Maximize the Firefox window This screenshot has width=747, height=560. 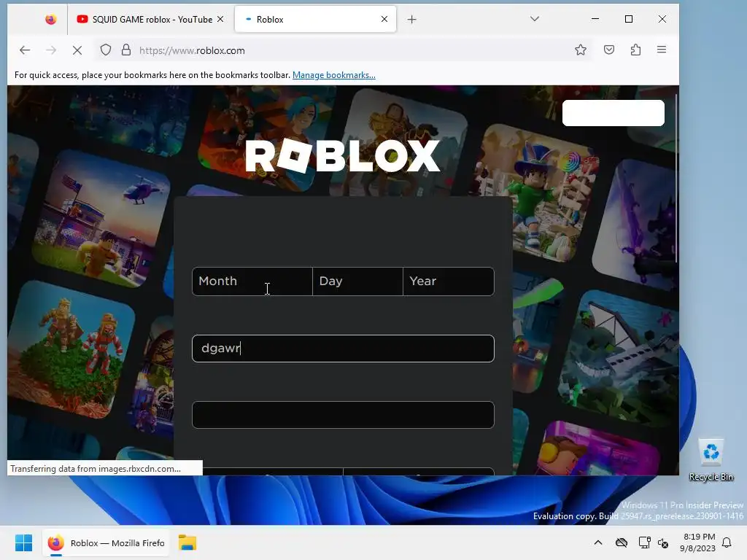pos(629,19)
